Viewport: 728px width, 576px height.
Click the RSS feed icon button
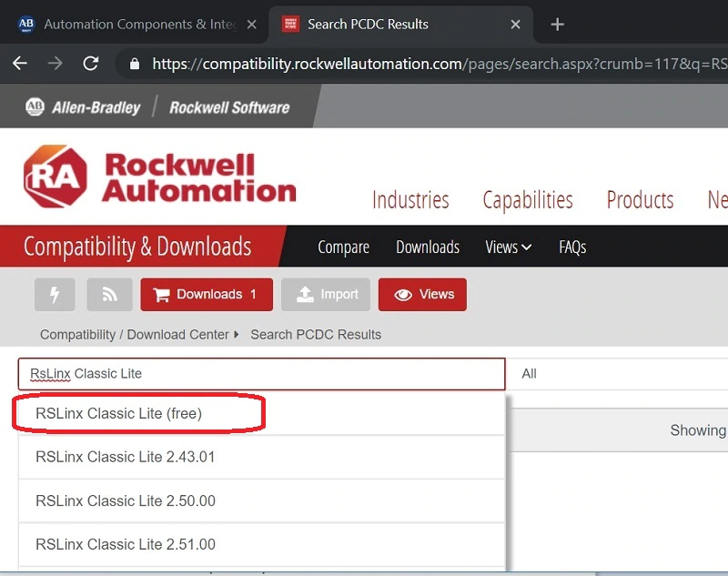pyautogui.click(x=109, y=294)
